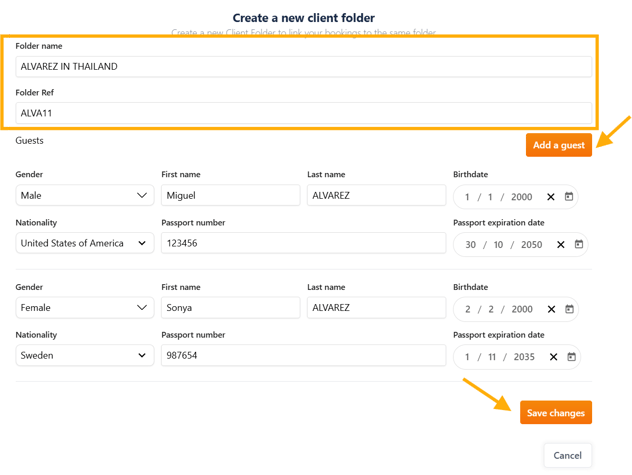Focus the first name field containing Sonya
The width and height of the screenshot is (632, 475).
[x=230, y=308]
